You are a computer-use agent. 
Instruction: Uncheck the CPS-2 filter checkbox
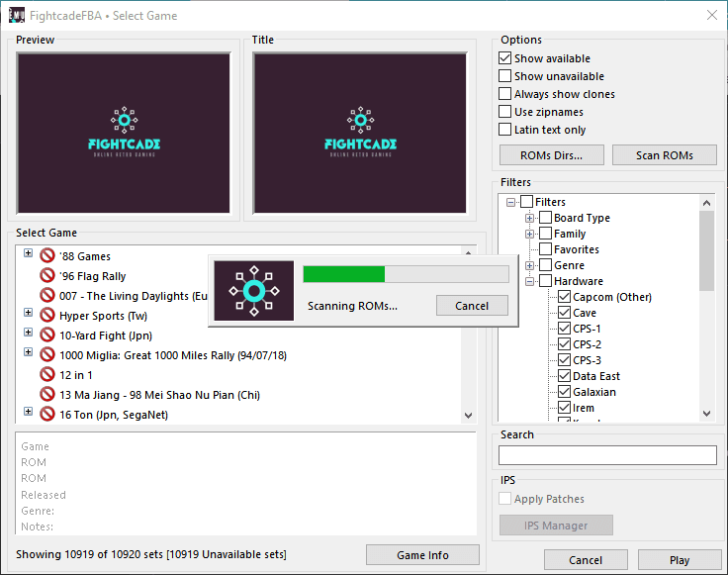(x=564, y=343)
